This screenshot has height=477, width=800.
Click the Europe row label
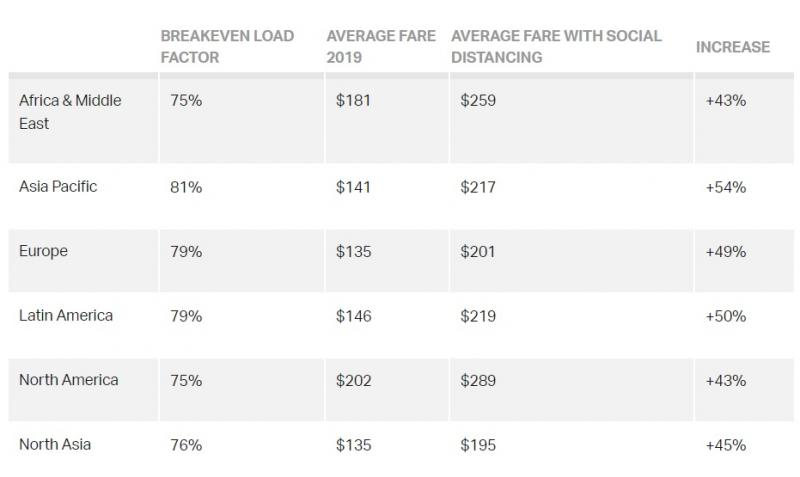(x=43, y=252)
